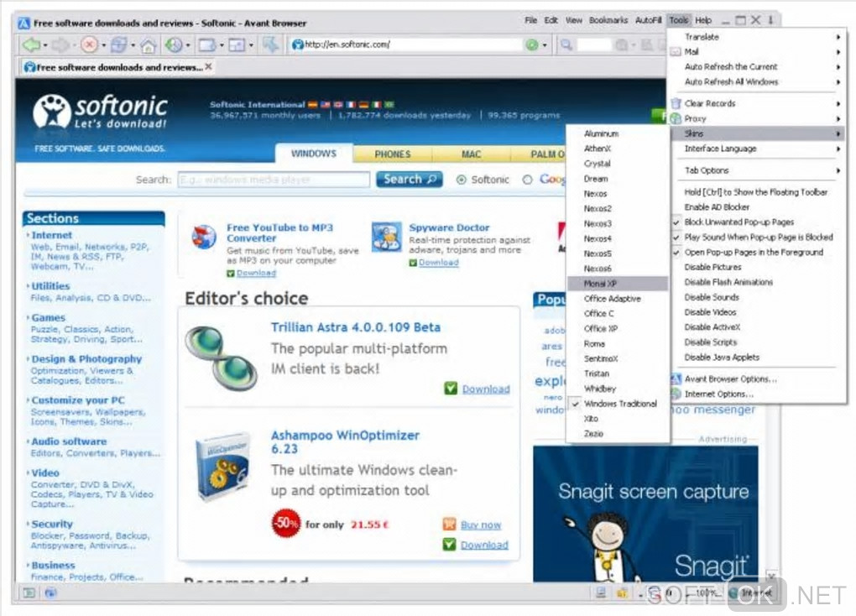Open the File menu
The width and height of the screenshot is (856, 616).
[530, 20]
